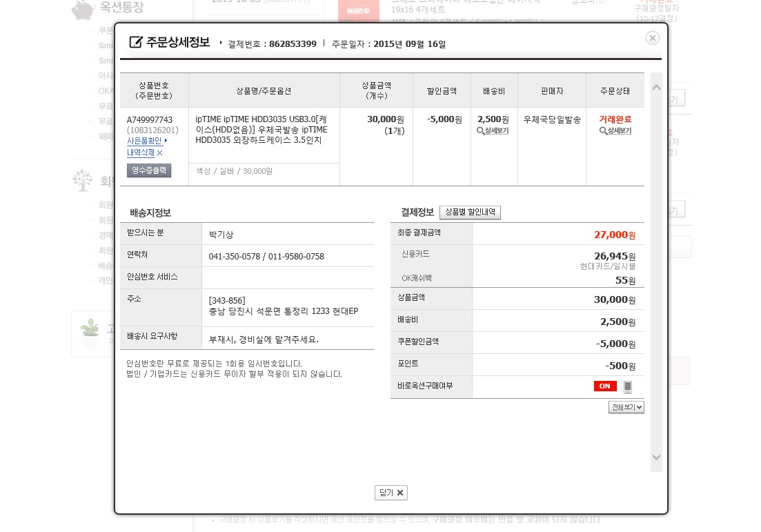The width and height of the screenshot is (761, 532).
Task: Click the OK캐쉬백 amount 55원
Action: (x=625, y=281)
